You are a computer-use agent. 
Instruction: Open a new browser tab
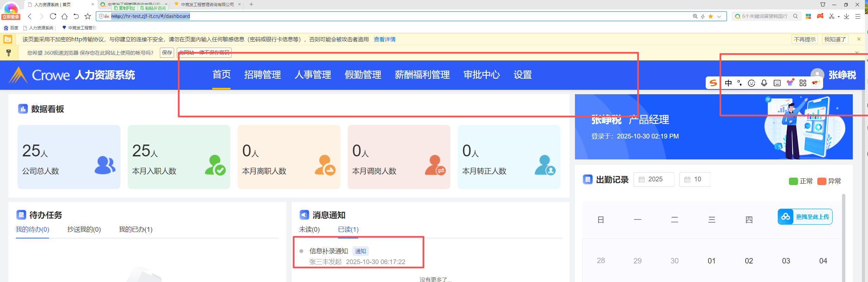coord(251,4)
